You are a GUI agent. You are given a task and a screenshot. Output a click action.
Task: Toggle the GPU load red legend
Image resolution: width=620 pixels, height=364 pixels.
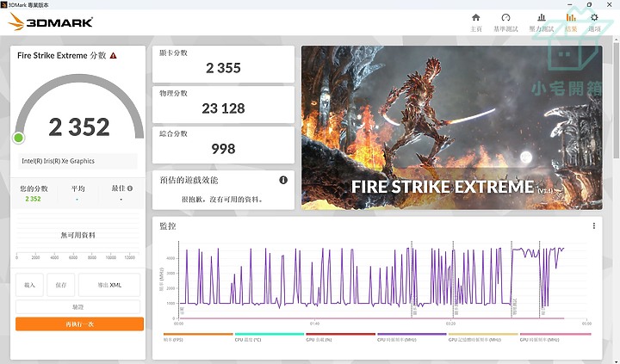pos(340,337)
